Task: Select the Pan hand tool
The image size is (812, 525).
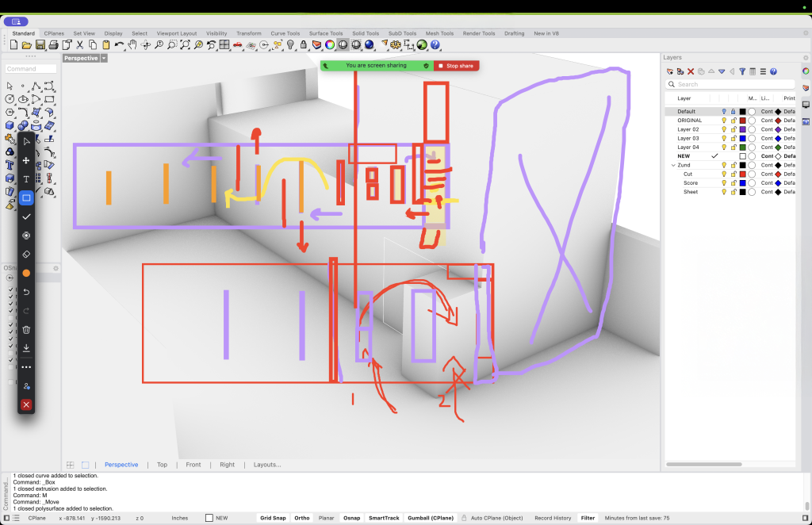Action: pyautogui.click(x=132, y=45)
